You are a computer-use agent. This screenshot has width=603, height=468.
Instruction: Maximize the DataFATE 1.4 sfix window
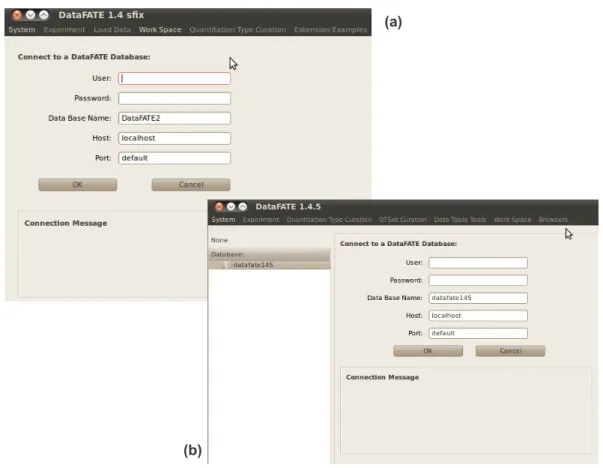click(44, 15)
